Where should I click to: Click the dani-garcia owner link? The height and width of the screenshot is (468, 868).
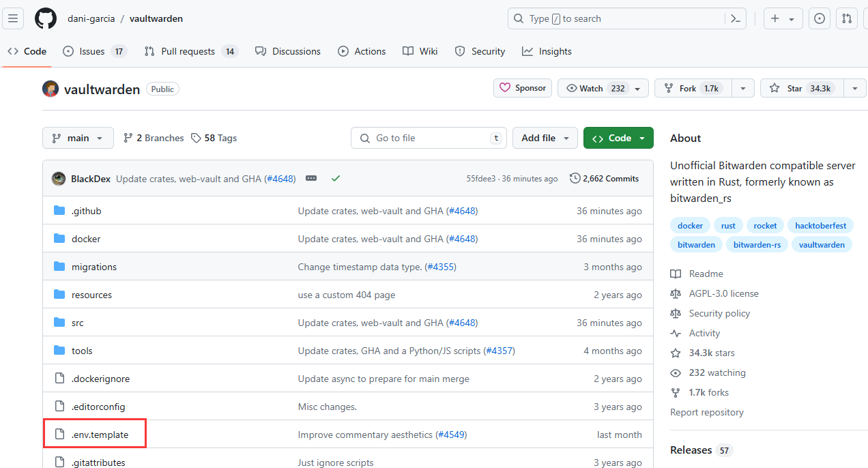(x=91, y=18)
